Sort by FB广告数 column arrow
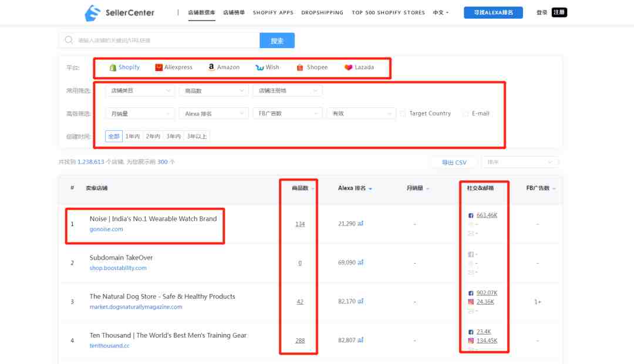This screenshot has height=364, width=634. click(554, 189)
